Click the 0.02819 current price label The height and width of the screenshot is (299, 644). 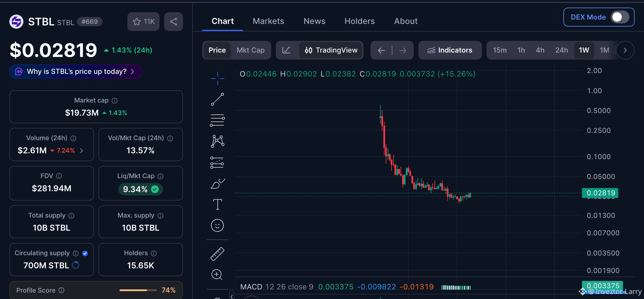tap(600, 193)
